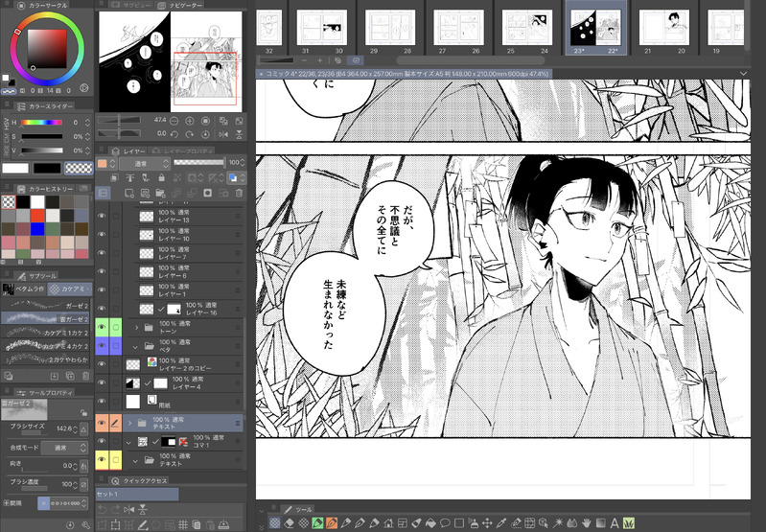
Task: Select the Eraser tool in tool palette
Action: 289,523
